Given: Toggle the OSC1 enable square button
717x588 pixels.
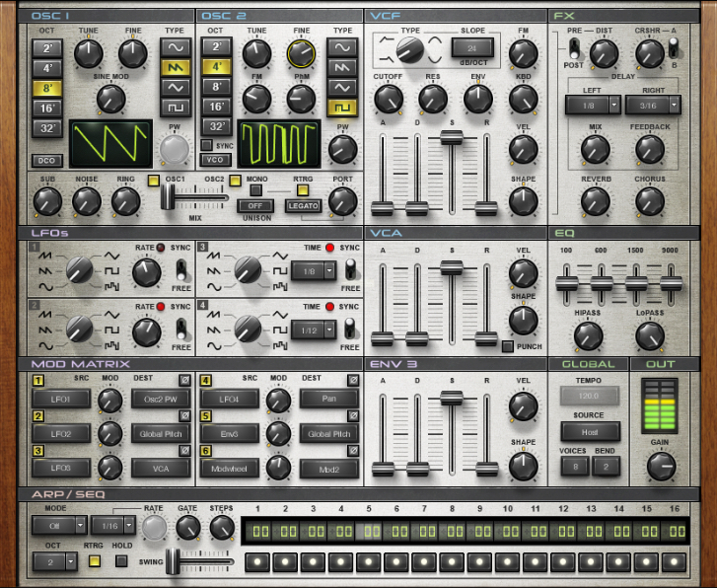Looking at the screenshot, I should coord(154,181).
